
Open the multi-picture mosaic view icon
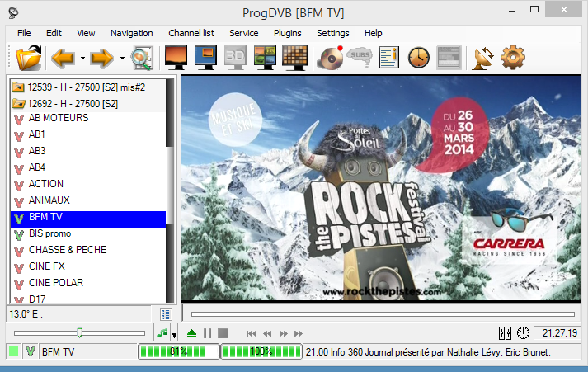click(x=265, y=58)
